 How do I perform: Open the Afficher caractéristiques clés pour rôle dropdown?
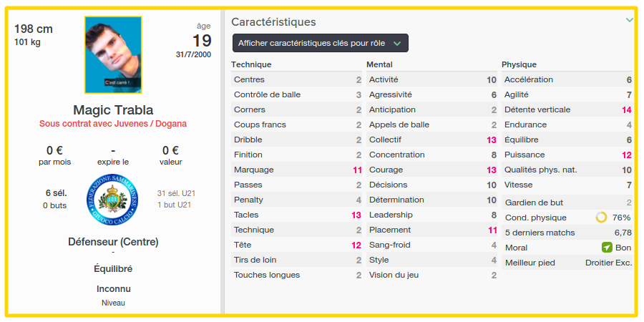click(x=321, y=43)
